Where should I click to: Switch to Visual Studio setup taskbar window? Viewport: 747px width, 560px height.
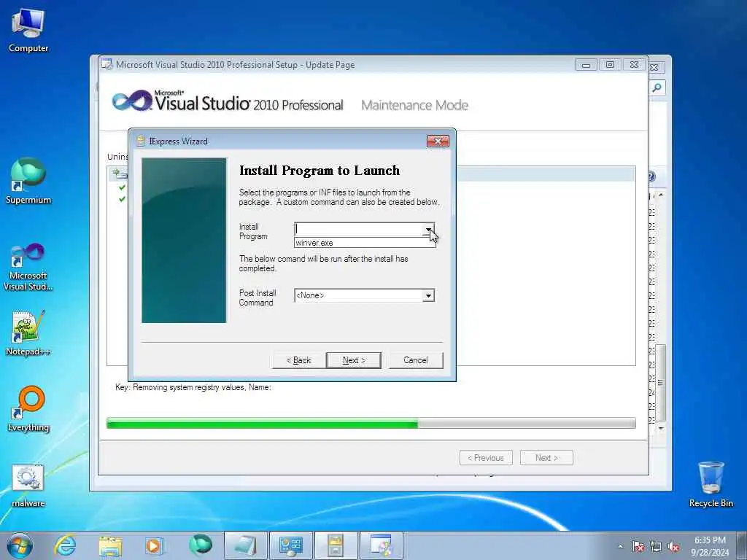click(381, 545)
